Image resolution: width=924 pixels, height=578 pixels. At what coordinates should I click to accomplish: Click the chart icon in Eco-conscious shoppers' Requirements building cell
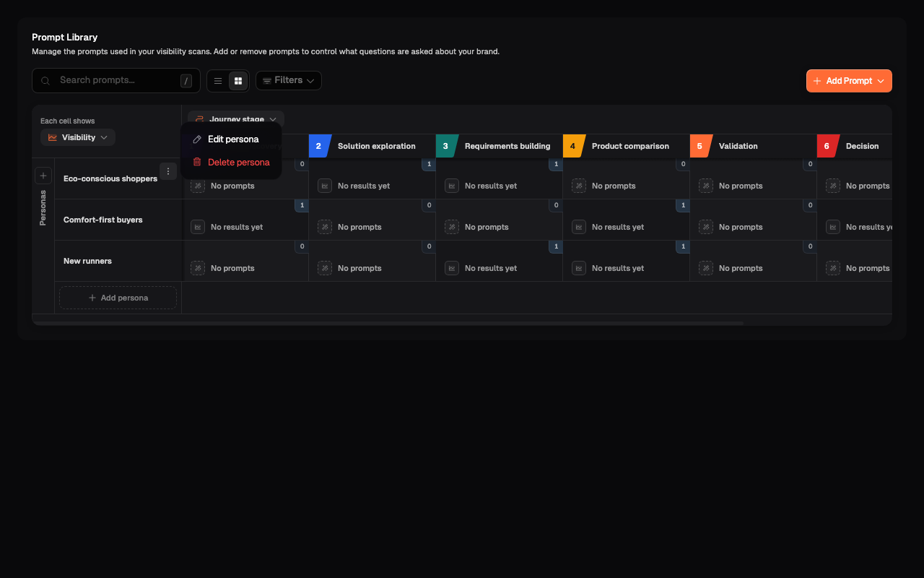click(x=452, y=186)
